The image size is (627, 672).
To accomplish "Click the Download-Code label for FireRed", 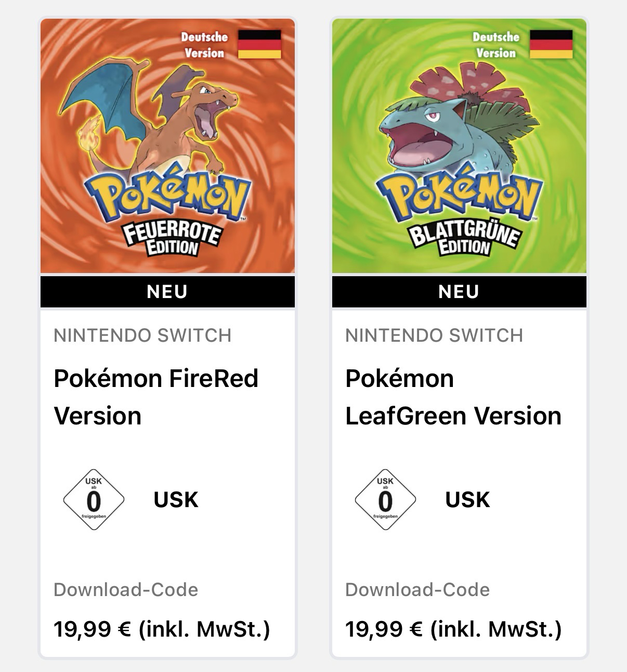I will coord(126,590).
